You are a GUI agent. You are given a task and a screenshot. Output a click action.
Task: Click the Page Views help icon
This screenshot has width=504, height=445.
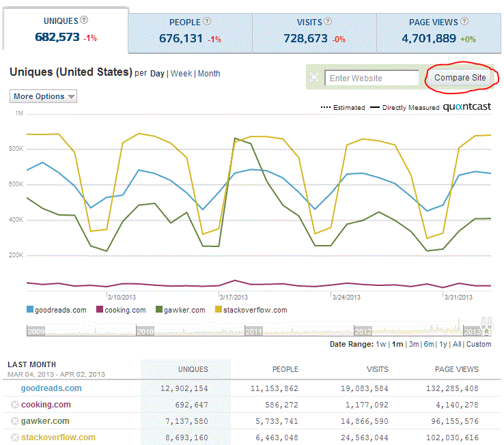click(x=464, y=22)
